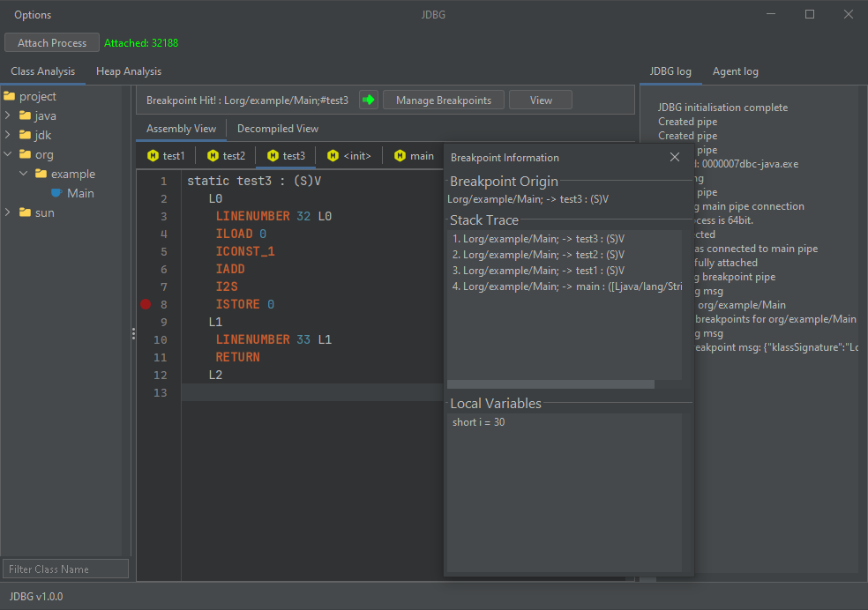Click the example folder icon
868x610 pixels.
[41, 174]
